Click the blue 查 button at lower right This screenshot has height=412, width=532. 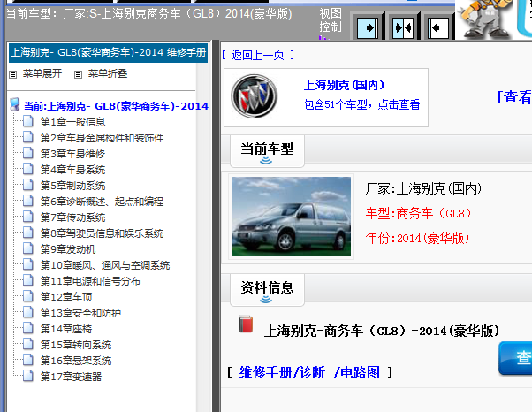[515, 358]
